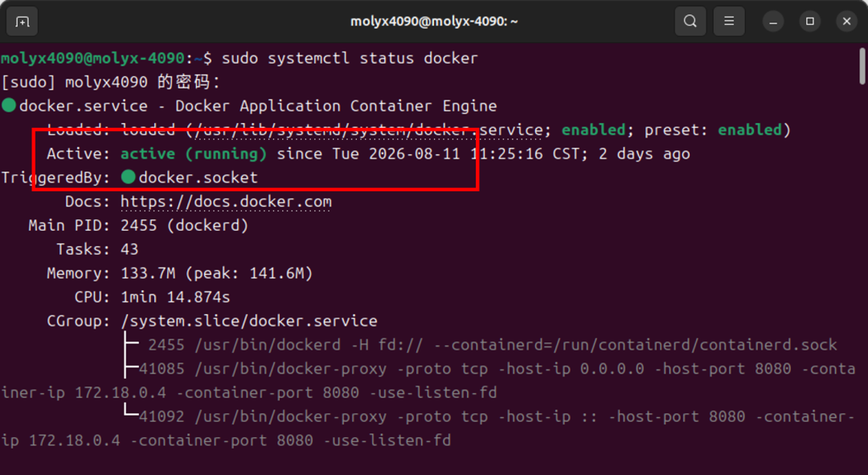Click the window title molyx4090@molyx-4090
868x475 pixels.
pyautogui.click(x=434, y=22)
